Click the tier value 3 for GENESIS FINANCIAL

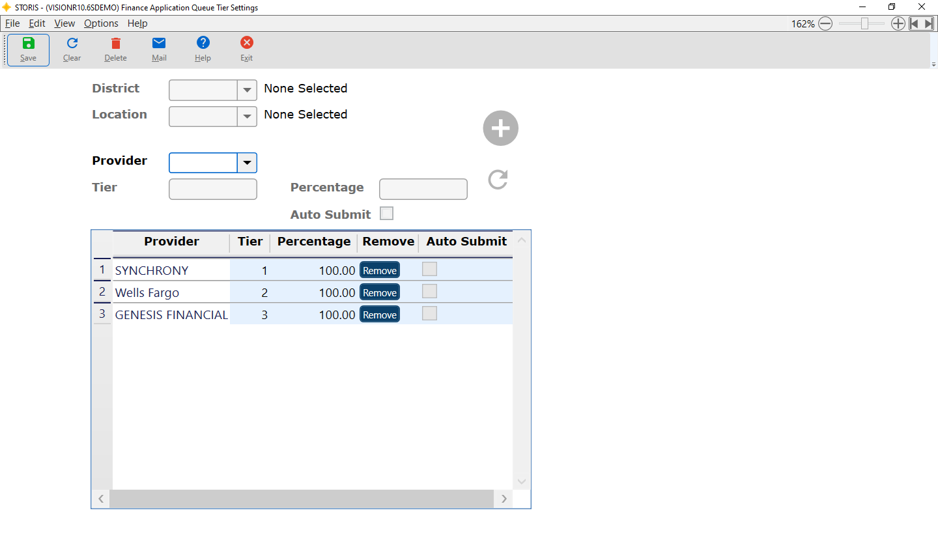[264, 315]
